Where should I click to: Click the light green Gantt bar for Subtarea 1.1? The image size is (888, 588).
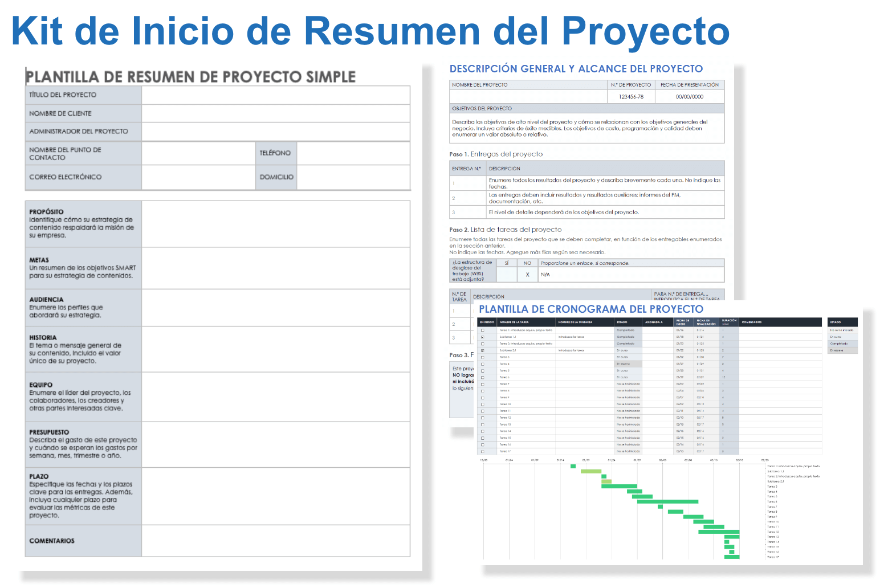591,471
